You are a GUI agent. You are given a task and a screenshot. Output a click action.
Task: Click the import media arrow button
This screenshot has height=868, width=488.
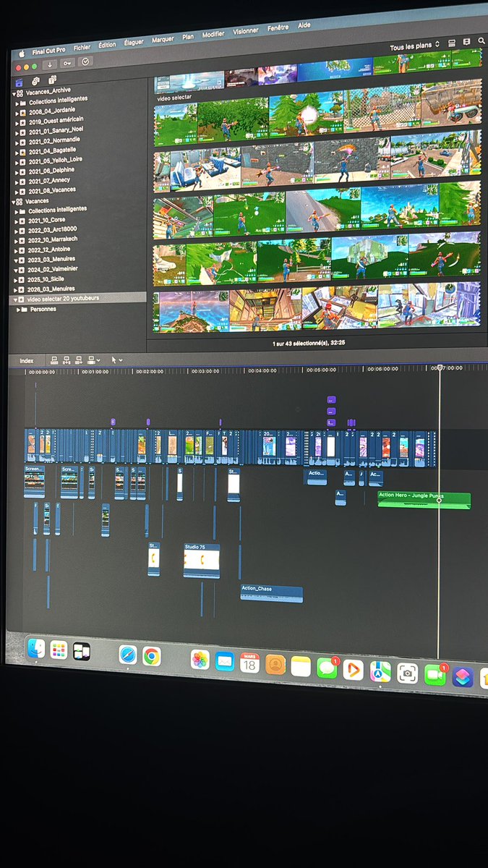coord(50,64)
